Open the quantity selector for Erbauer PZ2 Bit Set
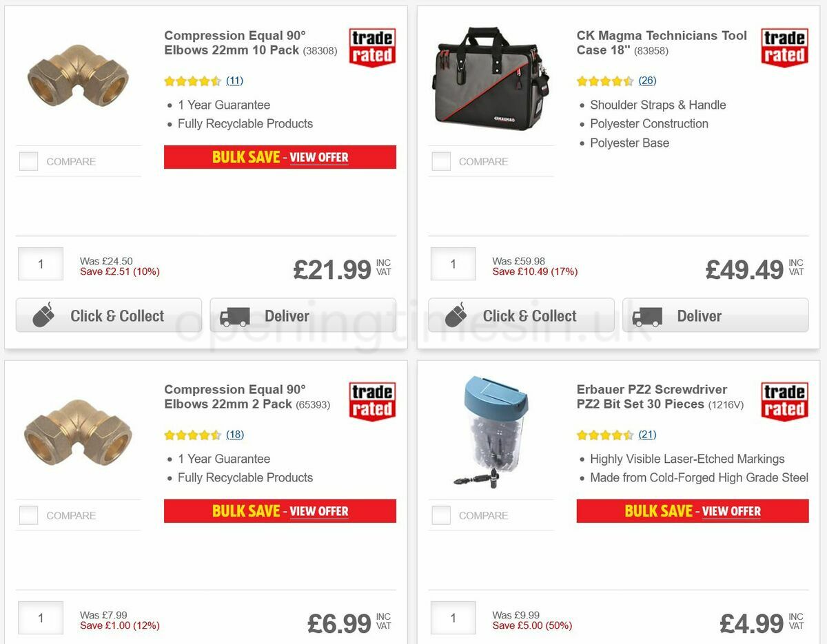This screenshot has width=827, height=644. [453, 618]
